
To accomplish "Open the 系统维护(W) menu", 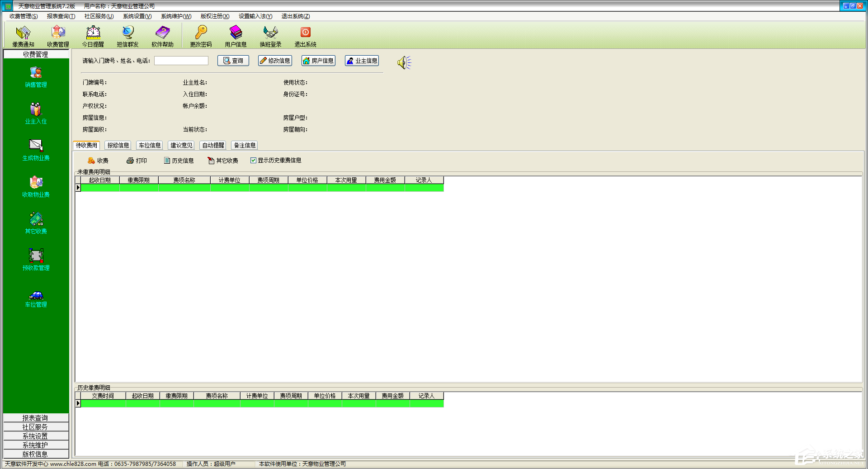I will (x=176, y=16).
